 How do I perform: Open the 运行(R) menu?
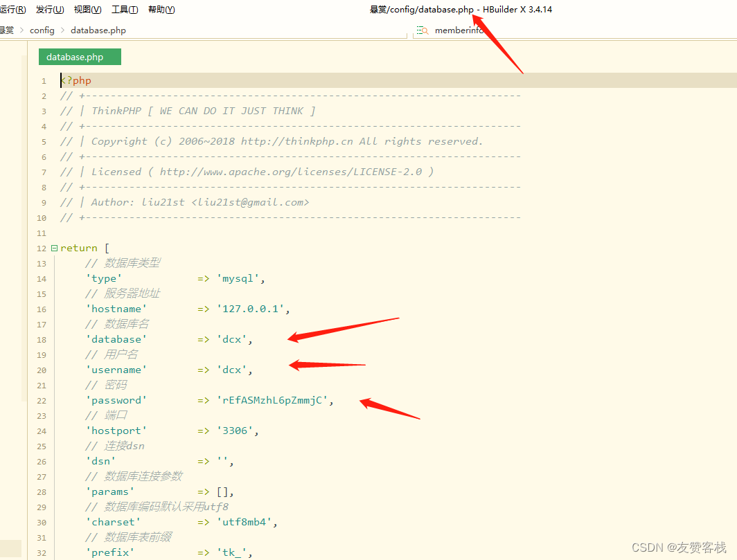(13, 10)
